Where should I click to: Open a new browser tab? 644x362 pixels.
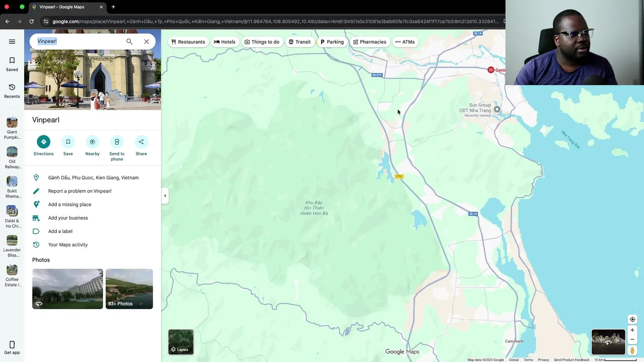113,7
